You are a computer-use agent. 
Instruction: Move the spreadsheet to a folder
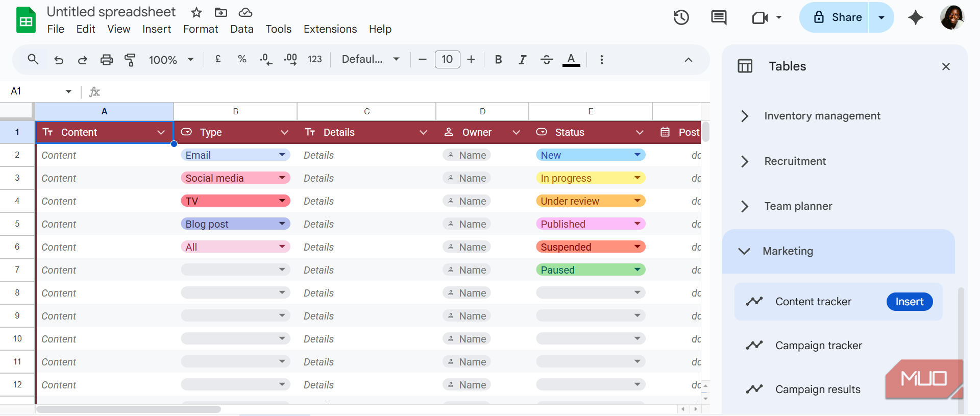[x=221, y=12]
